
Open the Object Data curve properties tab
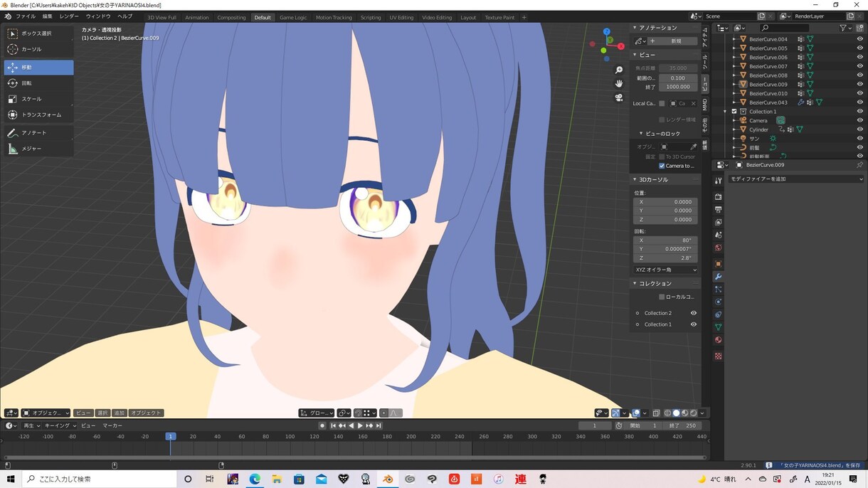(x=718, y=327)
